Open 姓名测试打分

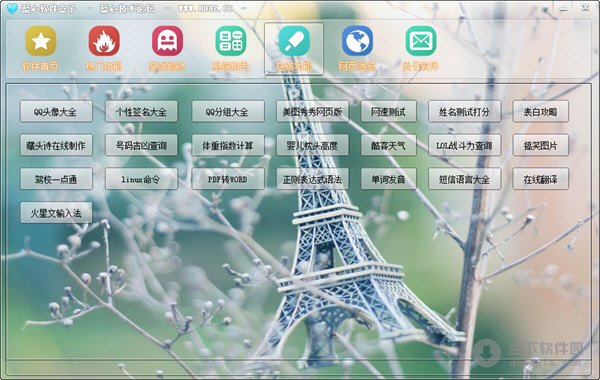pos(465,112)
